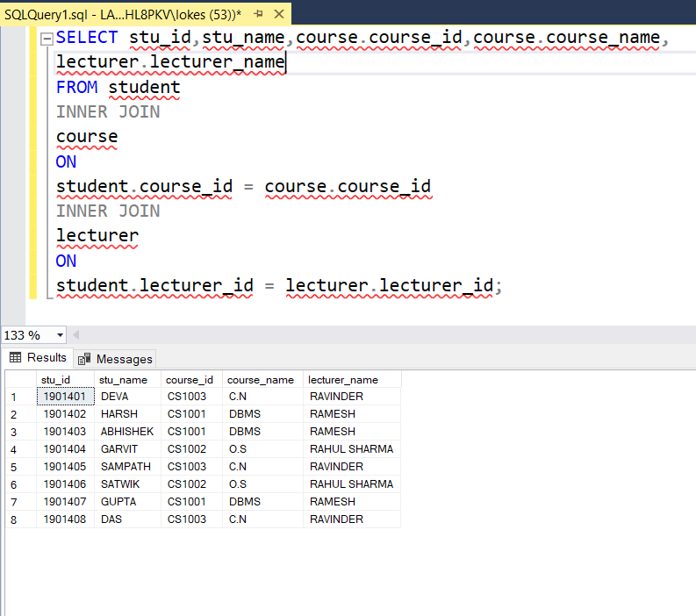Click cell 1901401 in stu_id
This screenshot has width=696, height=616.
pyautogui.click(x=65, y=397)
